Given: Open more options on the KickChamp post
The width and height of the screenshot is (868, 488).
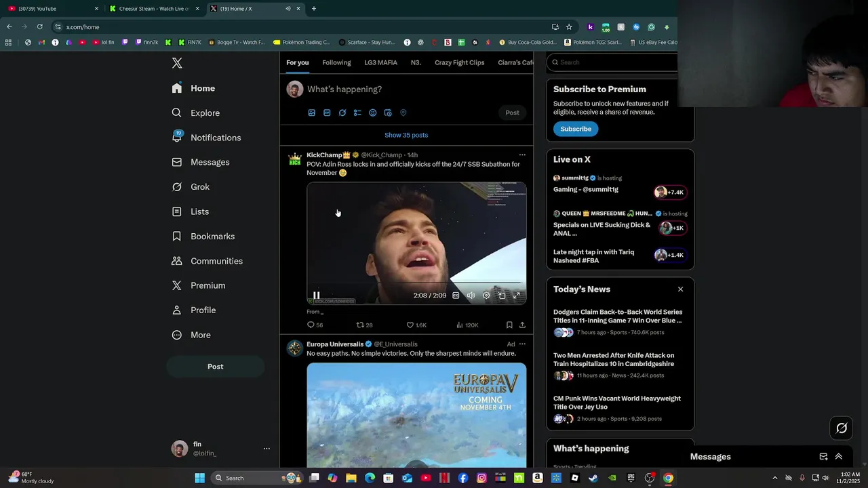Looking at the screenshot, I should [522, 155].
